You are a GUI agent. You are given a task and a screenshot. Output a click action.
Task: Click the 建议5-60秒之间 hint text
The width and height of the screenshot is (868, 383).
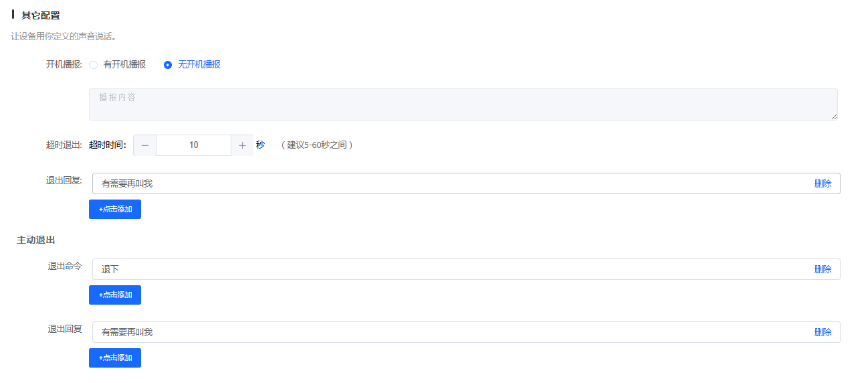point(316,145)
